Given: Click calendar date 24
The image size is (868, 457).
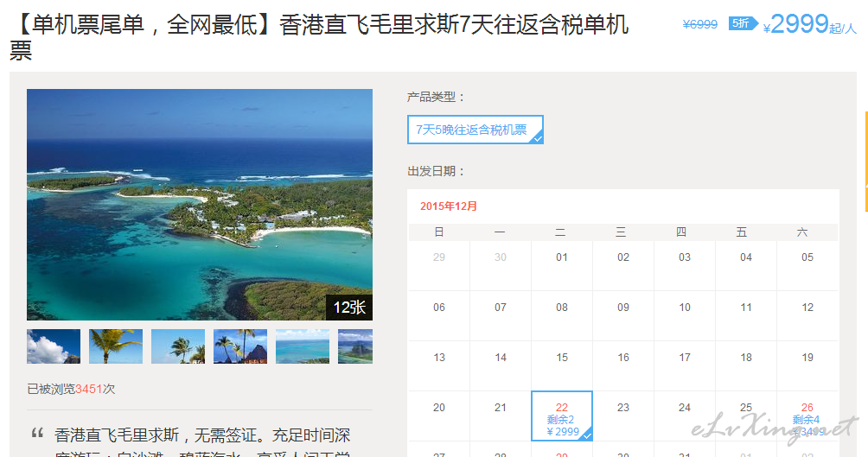Looking at the screenshot, I should [685, 407].
